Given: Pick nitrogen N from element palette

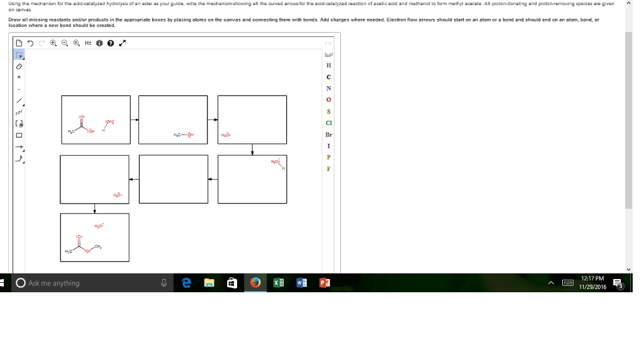Looking at the screenshot, I should point(328,88).
